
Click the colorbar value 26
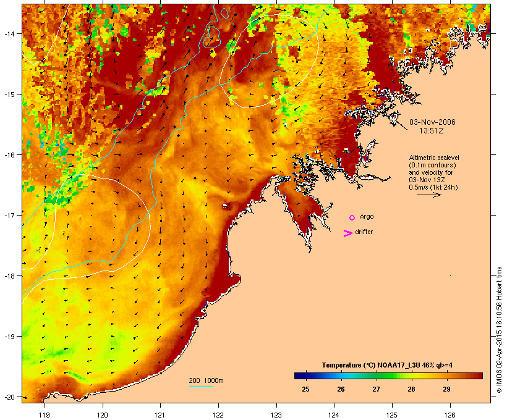click(341, 389)
